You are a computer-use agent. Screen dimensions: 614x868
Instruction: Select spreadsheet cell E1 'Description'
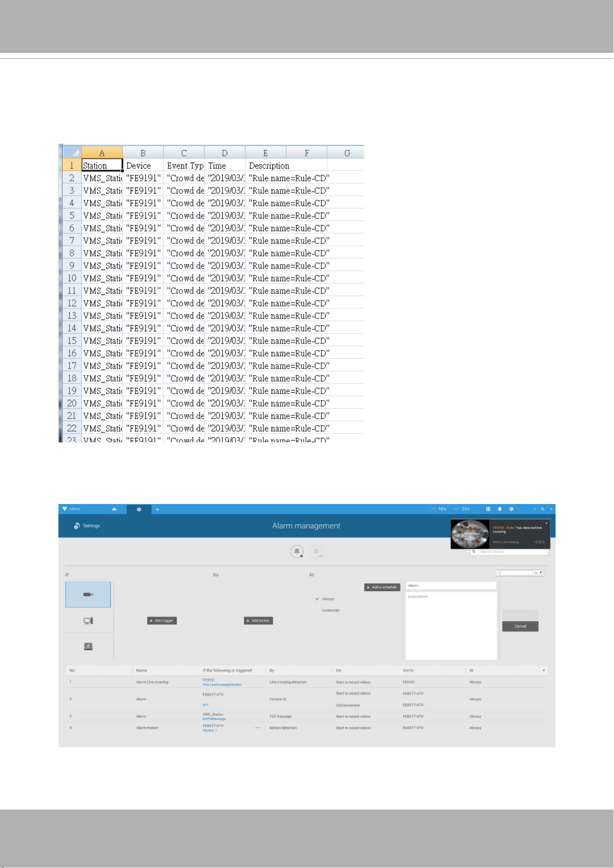coord(269,166)
